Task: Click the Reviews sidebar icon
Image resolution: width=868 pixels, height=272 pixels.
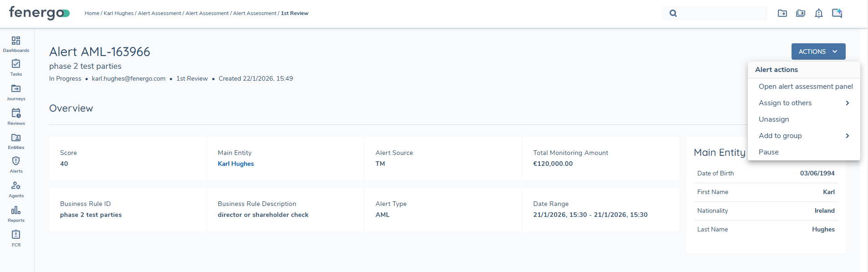Action: tap(16, 113)
